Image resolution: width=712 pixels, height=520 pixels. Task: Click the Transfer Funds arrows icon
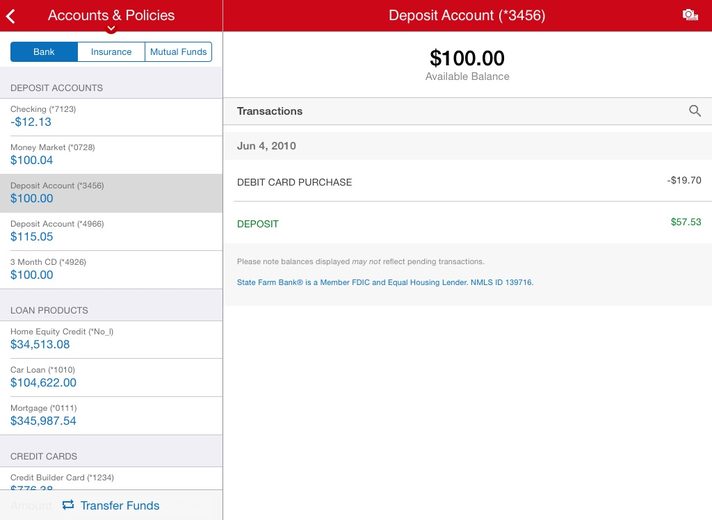[x=68, y=505]
